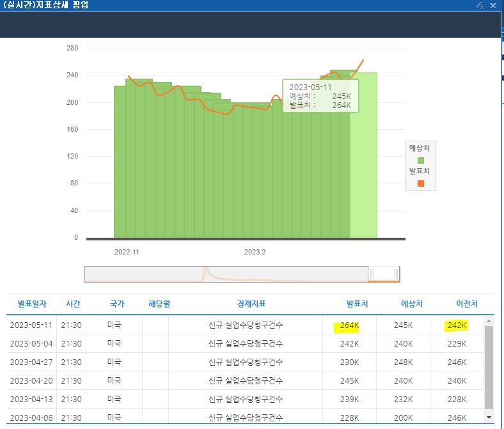Click the pin icon in the title bar
This screenshot has width=504, height=429.
click(x=480, y=6)
